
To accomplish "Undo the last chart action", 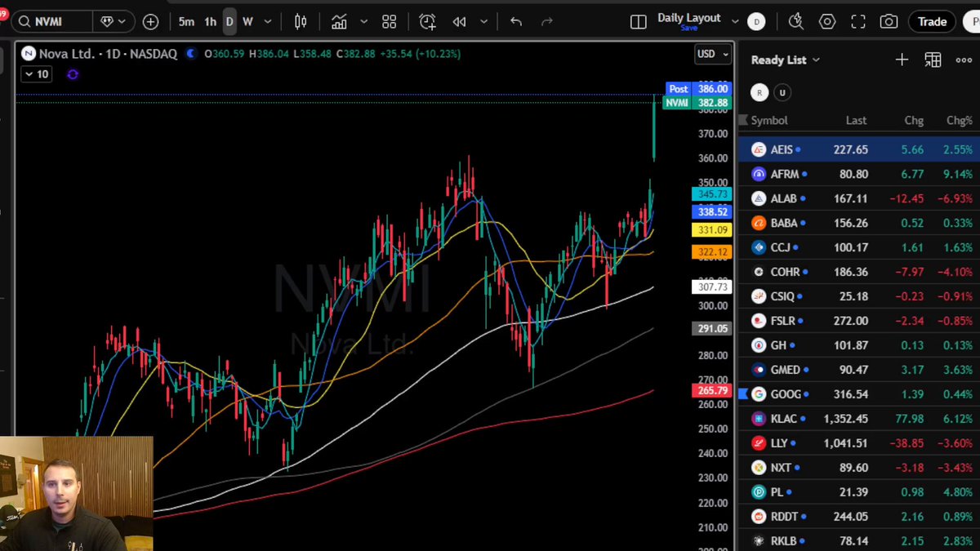I will (x=515, y=22).
